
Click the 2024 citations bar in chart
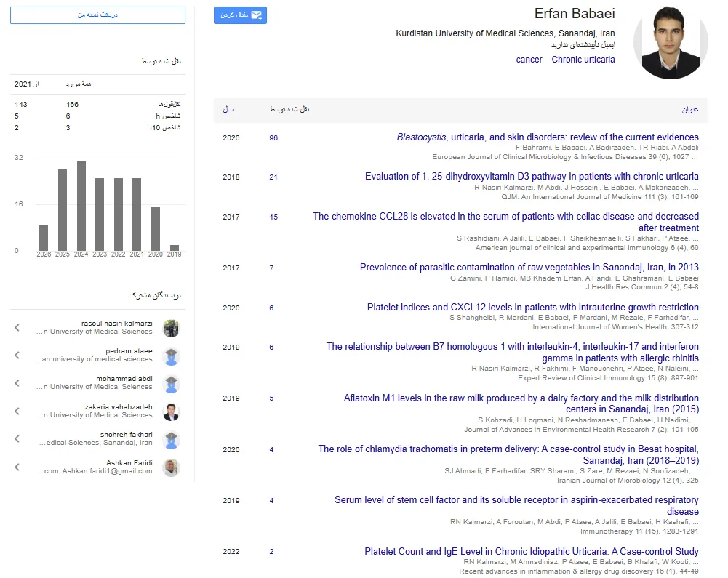(x=81, y=206)
